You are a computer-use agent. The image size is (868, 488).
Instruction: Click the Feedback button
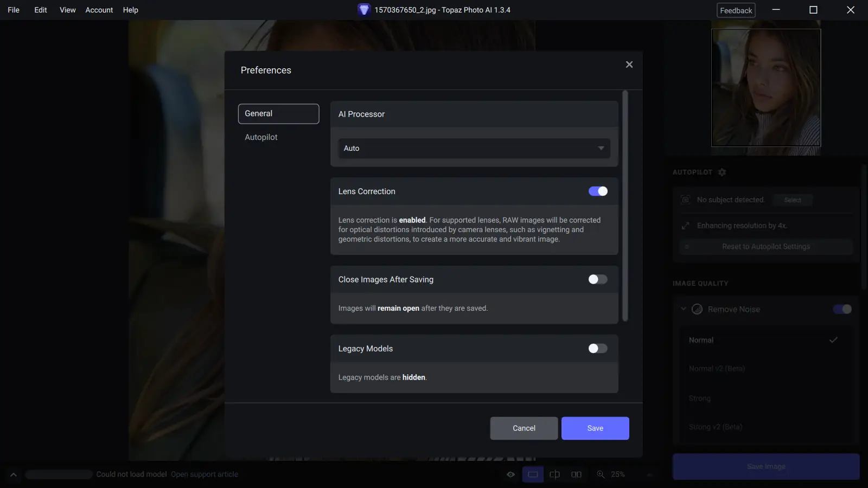point(736,10)
